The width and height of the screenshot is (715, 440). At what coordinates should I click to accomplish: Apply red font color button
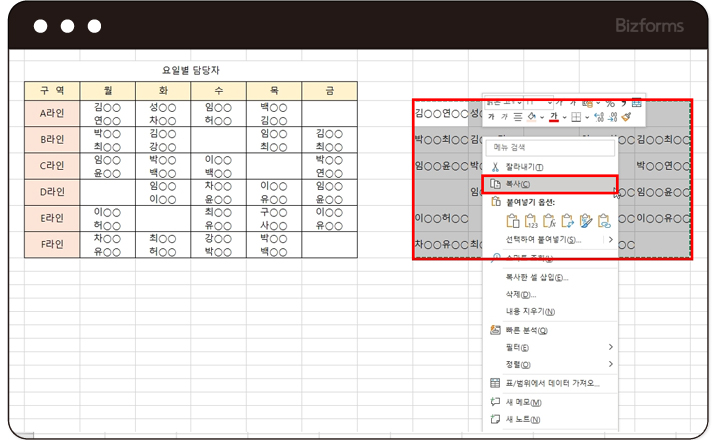(x=554, y=117)
